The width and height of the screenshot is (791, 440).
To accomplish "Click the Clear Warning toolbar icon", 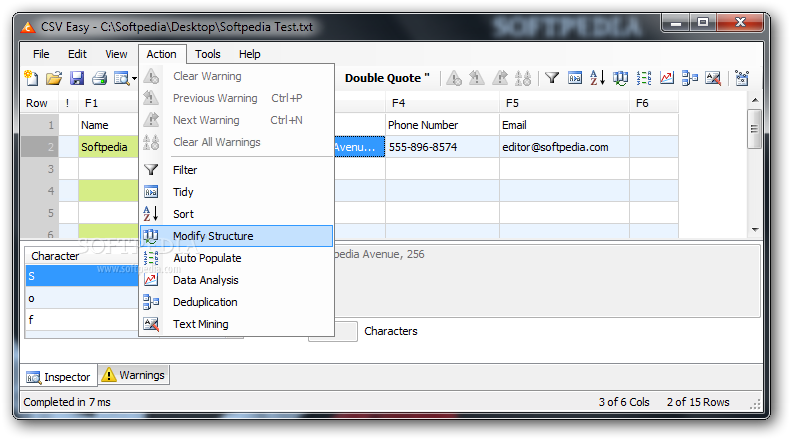I will (x=454, y=78).
